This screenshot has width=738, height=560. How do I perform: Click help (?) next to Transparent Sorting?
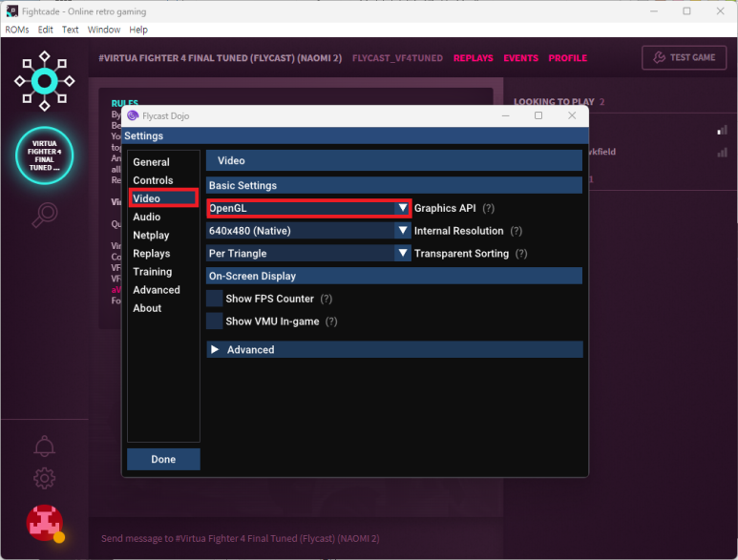pyautogui.click(x=521, y=254)
